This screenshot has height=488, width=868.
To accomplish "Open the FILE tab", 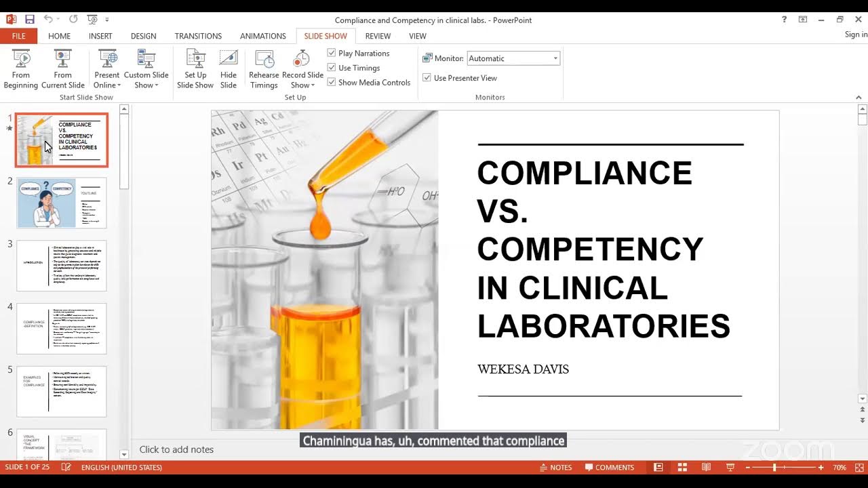I will click(x=18, y=36).
